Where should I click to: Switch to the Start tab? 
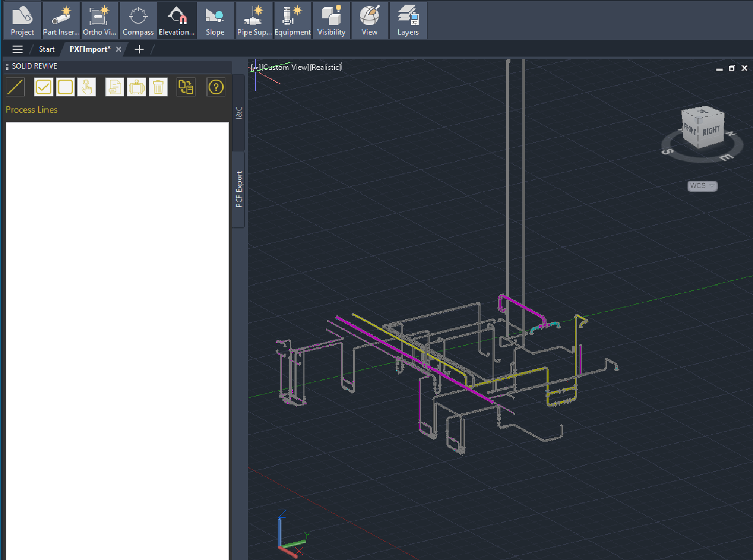[47, 49]
